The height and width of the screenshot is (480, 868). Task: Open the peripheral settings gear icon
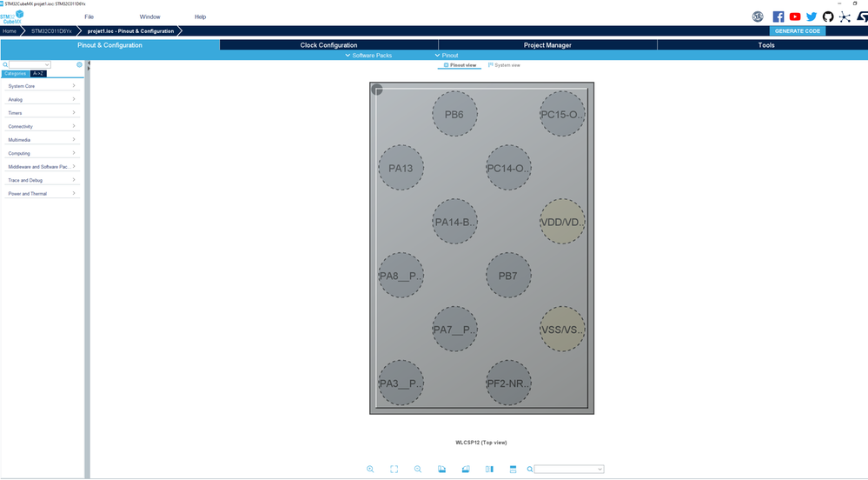[x=79, y=65]
